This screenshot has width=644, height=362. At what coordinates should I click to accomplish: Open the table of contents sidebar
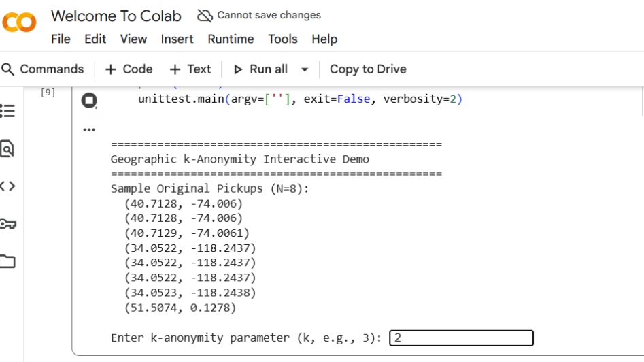click(x=7, y=110)
